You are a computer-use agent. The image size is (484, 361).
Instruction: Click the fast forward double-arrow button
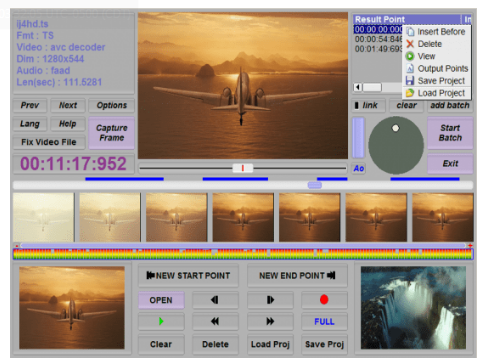coord(270,321)
